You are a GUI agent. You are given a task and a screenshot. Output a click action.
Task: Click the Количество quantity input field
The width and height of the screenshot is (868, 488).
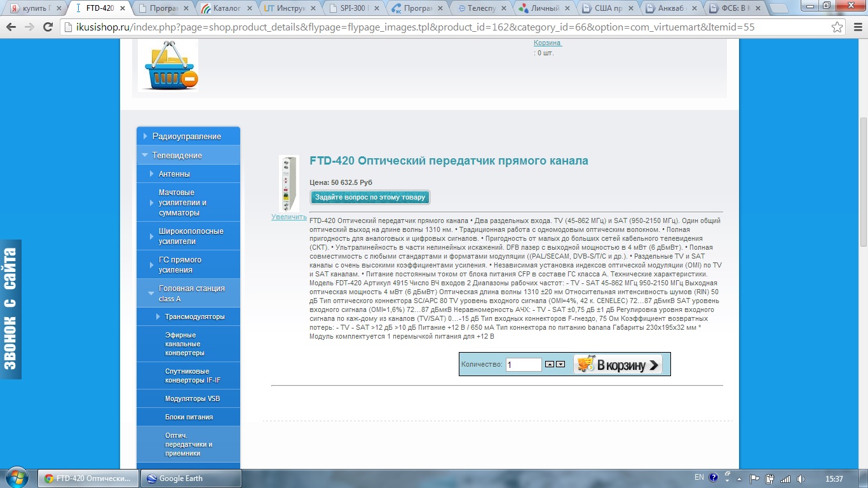[x=524, y=365]
